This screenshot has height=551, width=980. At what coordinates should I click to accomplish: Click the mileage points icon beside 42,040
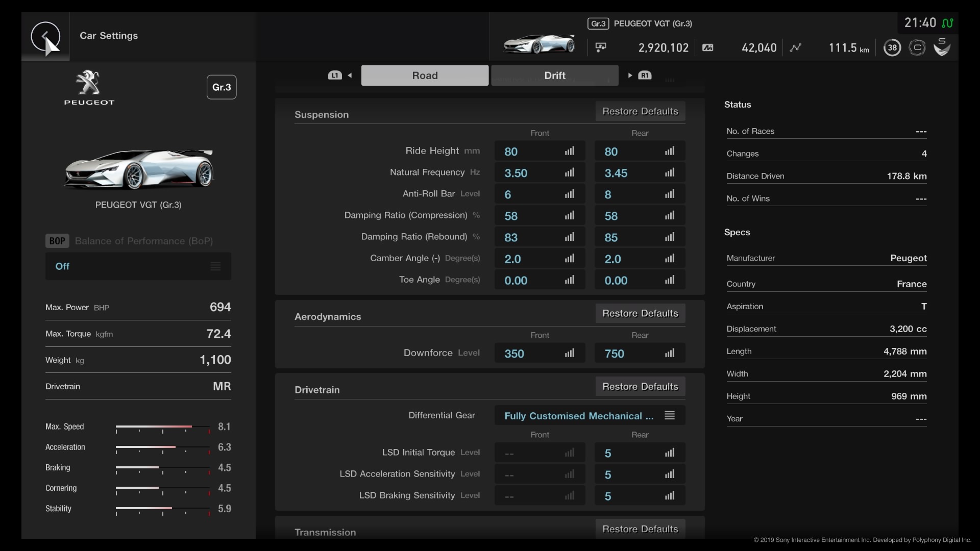coord(707,47)
